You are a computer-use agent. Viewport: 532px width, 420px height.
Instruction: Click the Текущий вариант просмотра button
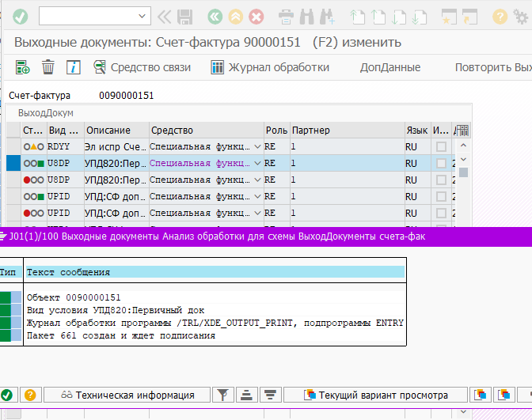tap(377, 395)
